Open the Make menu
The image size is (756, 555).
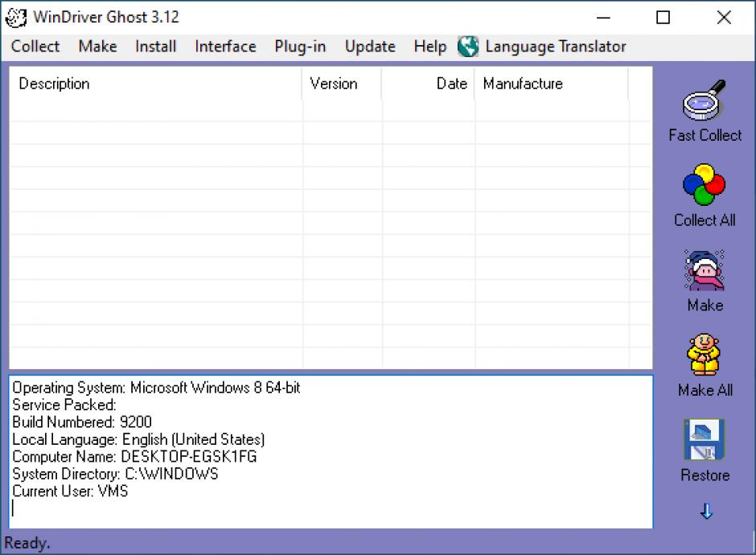tap(97, 47)
